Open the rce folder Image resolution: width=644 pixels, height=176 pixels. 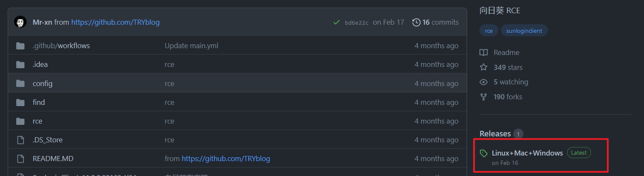pyautogui.click(x=38, y=121)
